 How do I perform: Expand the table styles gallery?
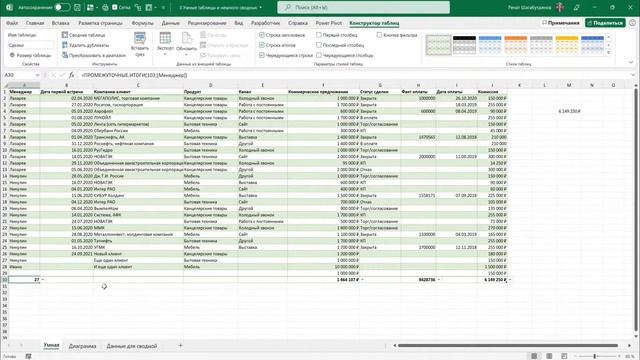[x=609, y=53]
